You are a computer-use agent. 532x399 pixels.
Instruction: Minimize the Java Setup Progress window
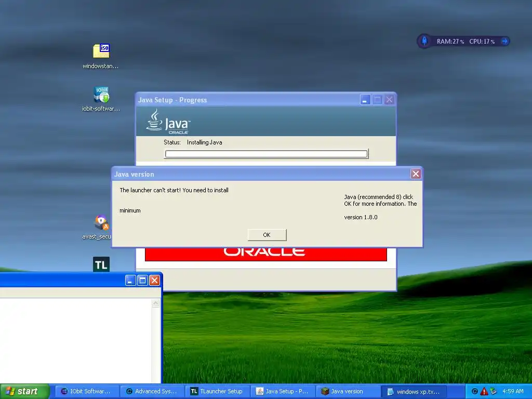pyautogui.click(x=365, y=100)
